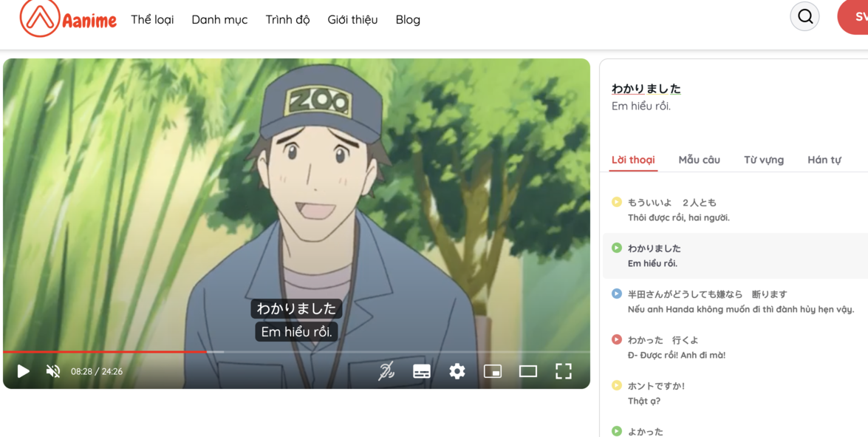Open the Trình độ menu
868x437 pixels.
tap(287, 20)
